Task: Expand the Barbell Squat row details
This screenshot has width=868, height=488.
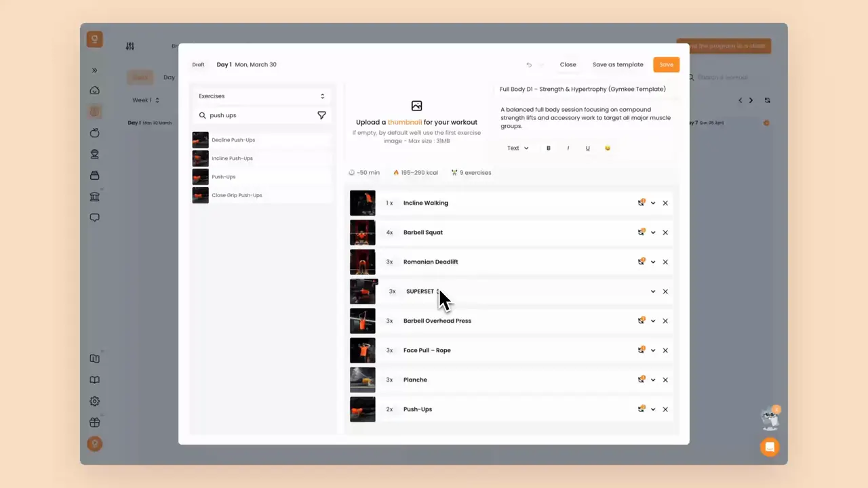Action: point(653,232)
